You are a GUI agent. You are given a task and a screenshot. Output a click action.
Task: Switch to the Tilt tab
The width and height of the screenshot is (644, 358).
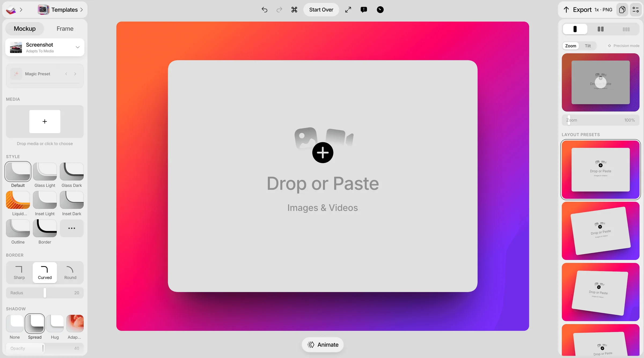(x=588, y=46)
